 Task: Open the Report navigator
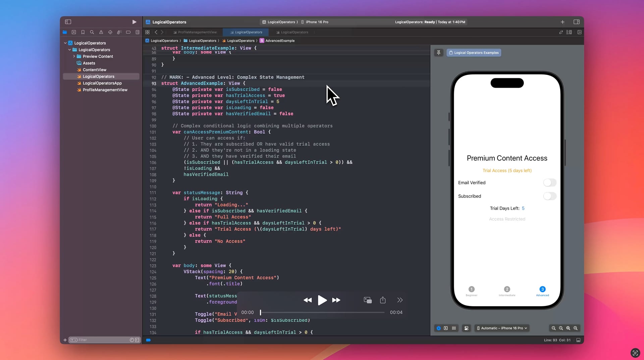pyautogui.click(x=138, y=32)
